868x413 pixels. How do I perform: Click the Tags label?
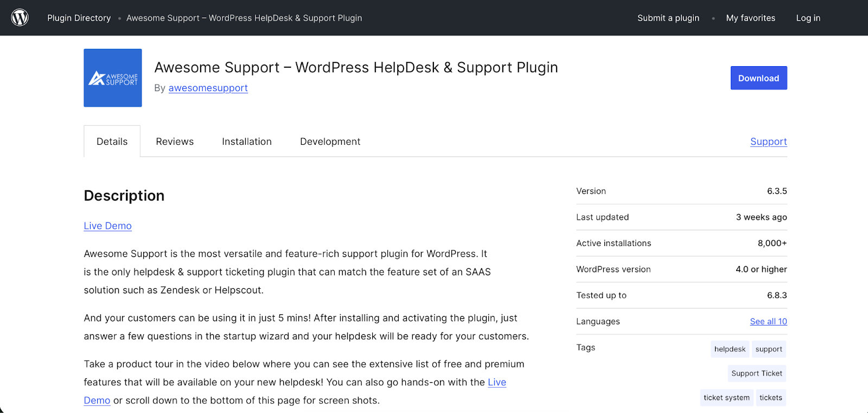point(585,347)
